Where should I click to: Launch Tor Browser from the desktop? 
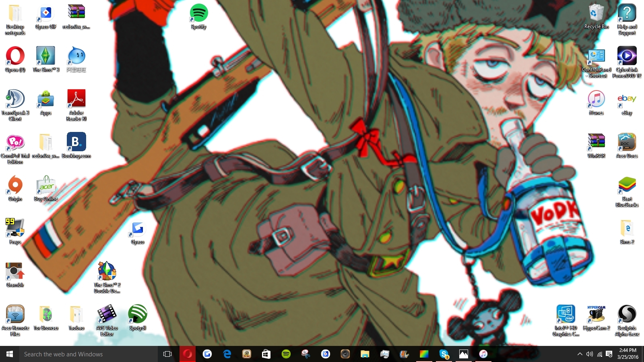point(46,317)
